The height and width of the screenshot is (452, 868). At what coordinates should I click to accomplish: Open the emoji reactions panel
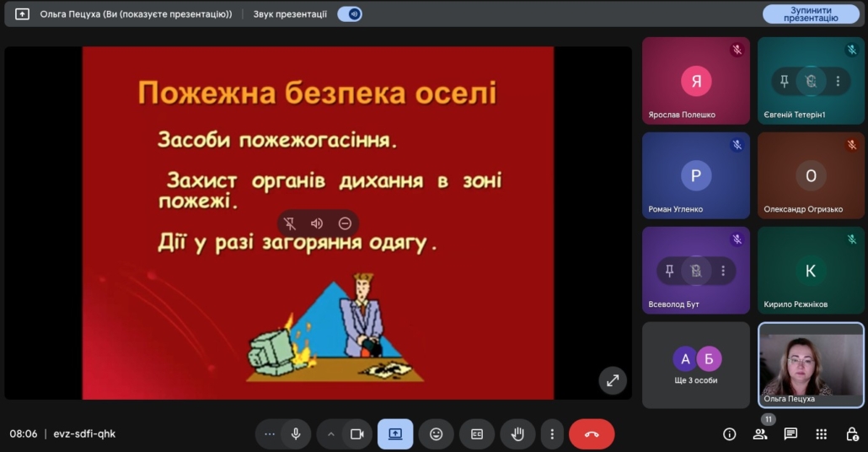436,434
